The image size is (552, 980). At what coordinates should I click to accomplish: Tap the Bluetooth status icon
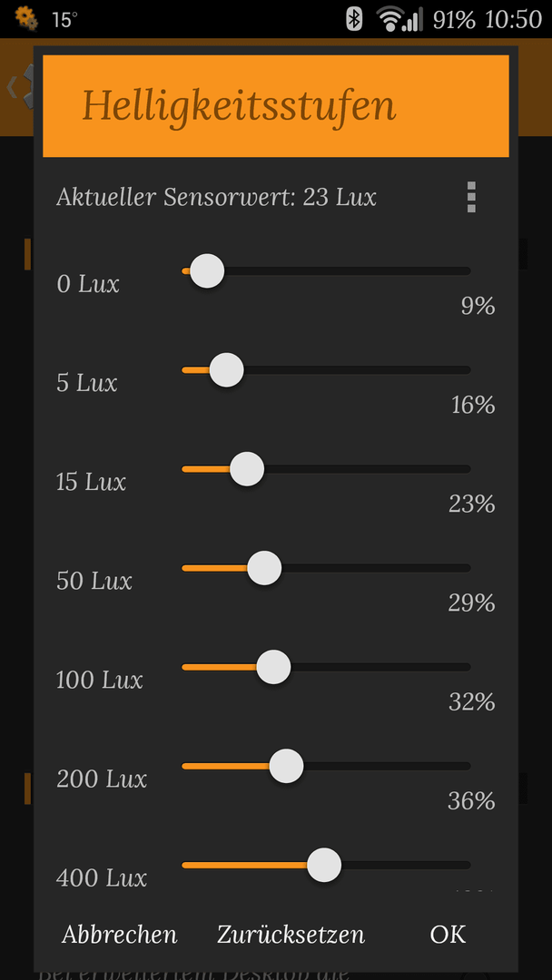tap(354, 19)
